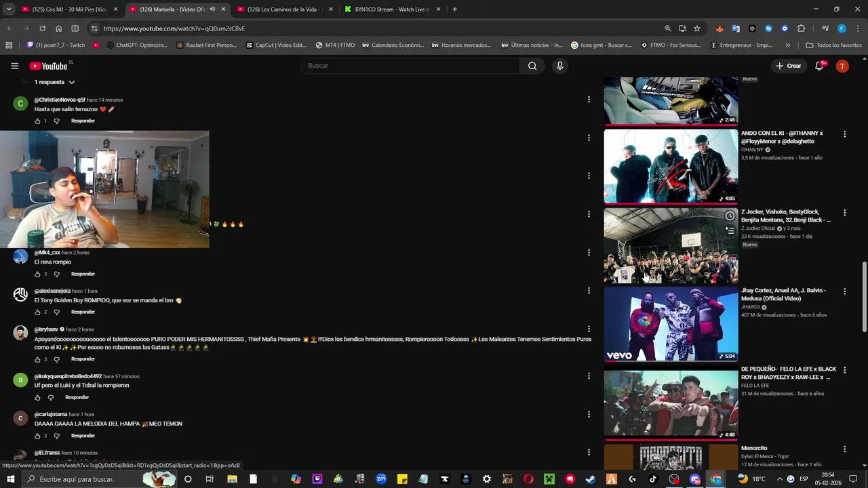Open the MT4 | FTMO bookmark

coord(335,45)
